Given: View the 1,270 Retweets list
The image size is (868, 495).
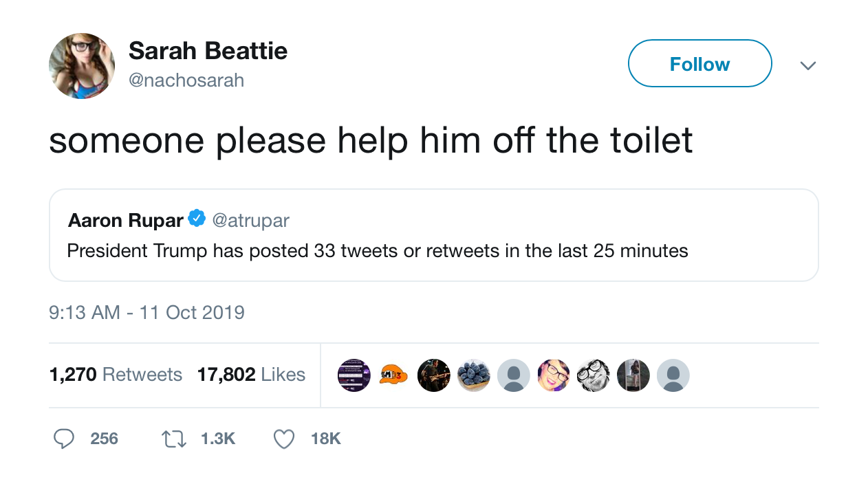Looking at the screenshot, I should click(x=116, y=375).
